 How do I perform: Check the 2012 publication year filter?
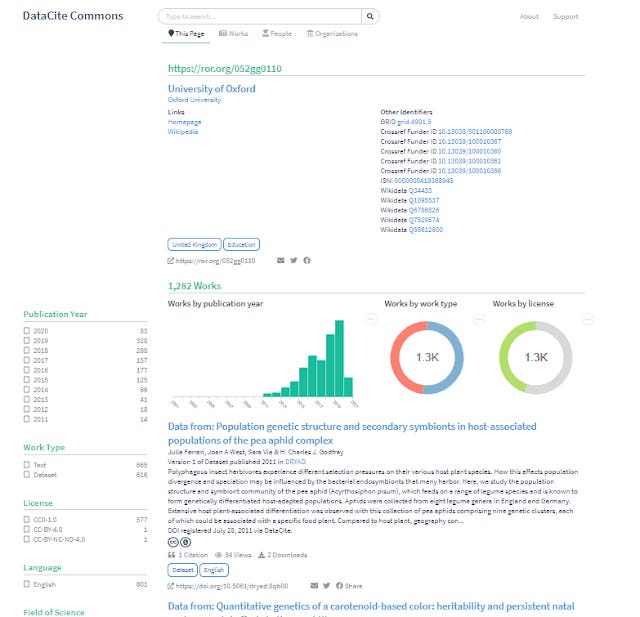pyautogui.click(x=27, y=409)
